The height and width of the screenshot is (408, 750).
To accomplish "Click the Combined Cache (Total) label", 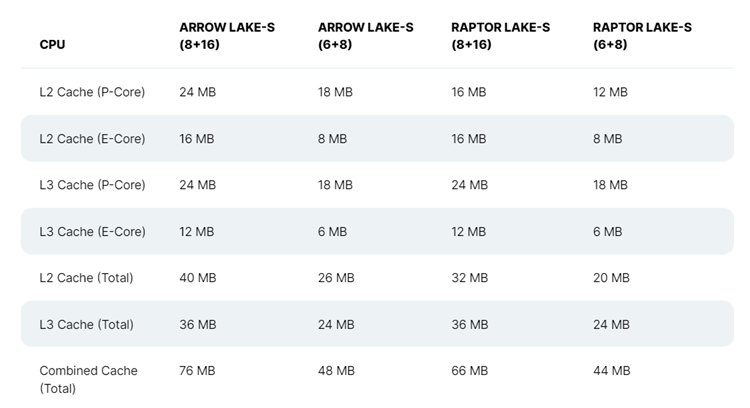I will 88,379.
